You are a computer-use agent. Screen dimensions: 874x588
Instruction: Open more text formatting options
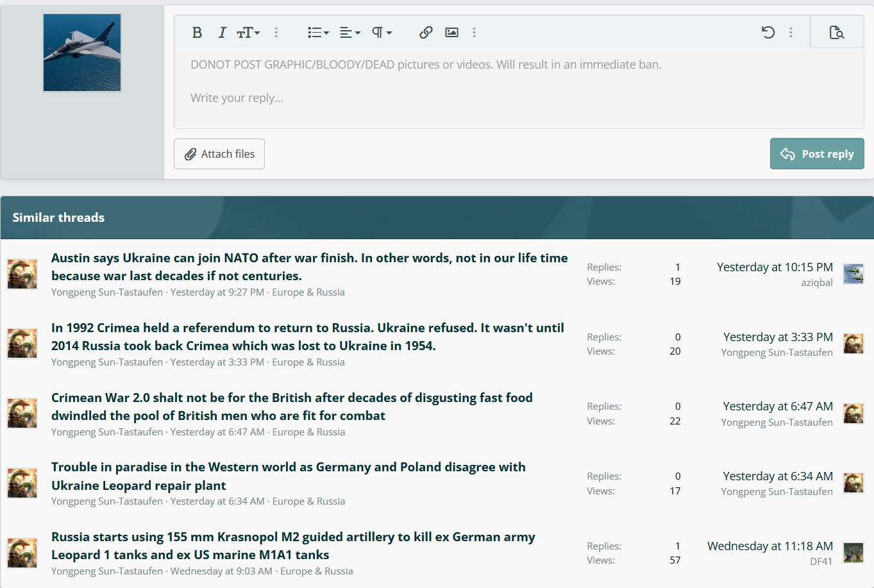pyautogui.click(x=276, y=33)
